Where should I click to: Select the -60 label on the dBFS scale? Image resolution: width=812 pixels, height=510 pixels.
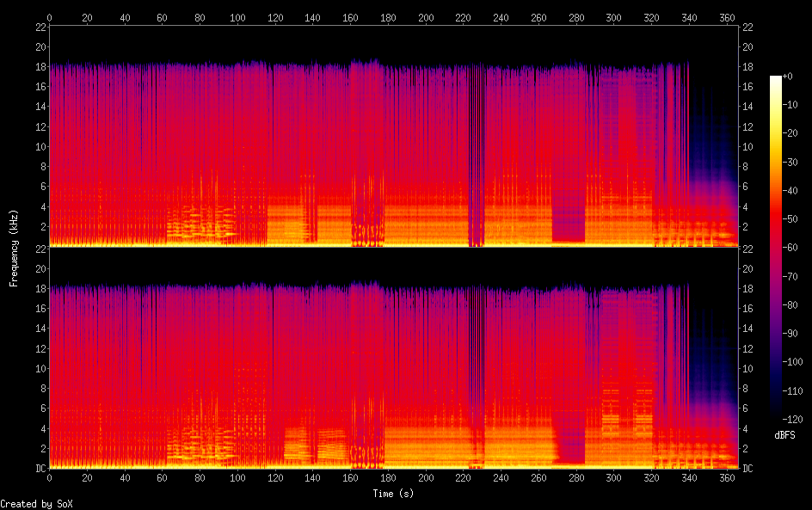point(796,248)
